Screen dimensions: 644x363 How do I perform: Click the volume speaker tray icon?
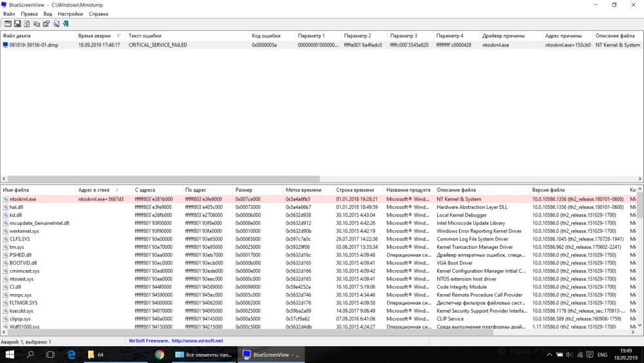click(569, 355)
